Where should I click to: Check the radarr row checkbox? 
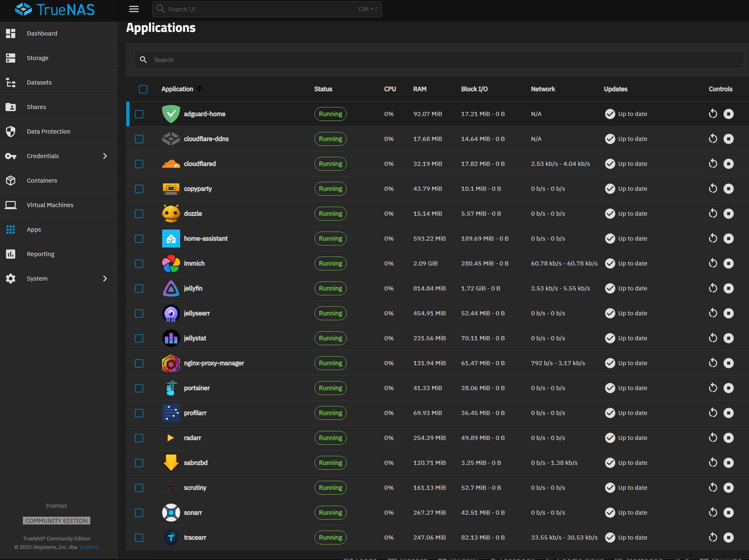click(x=139, y=438)
